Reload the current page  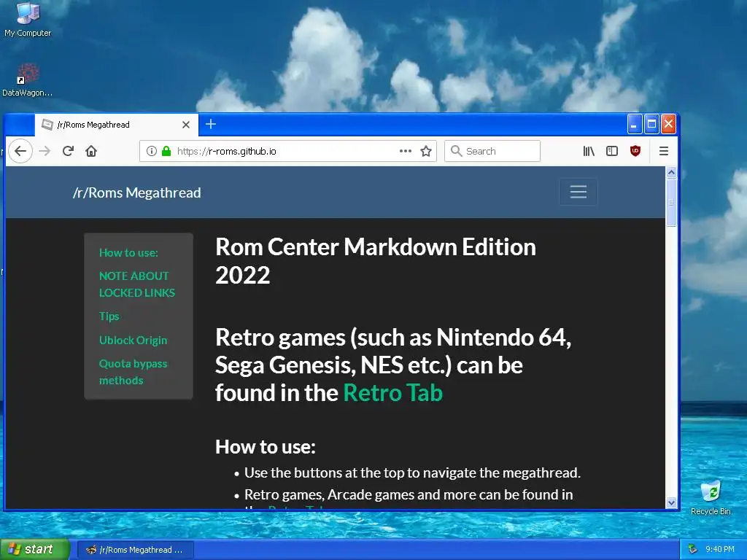[68, 151]
